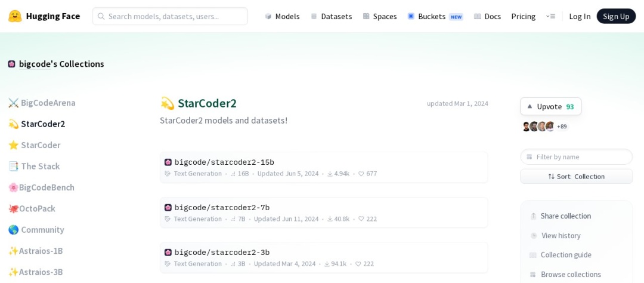Click the heart icon on starcoder2-15b
This screenshot has height=283, width=644.
pos(361,174)
